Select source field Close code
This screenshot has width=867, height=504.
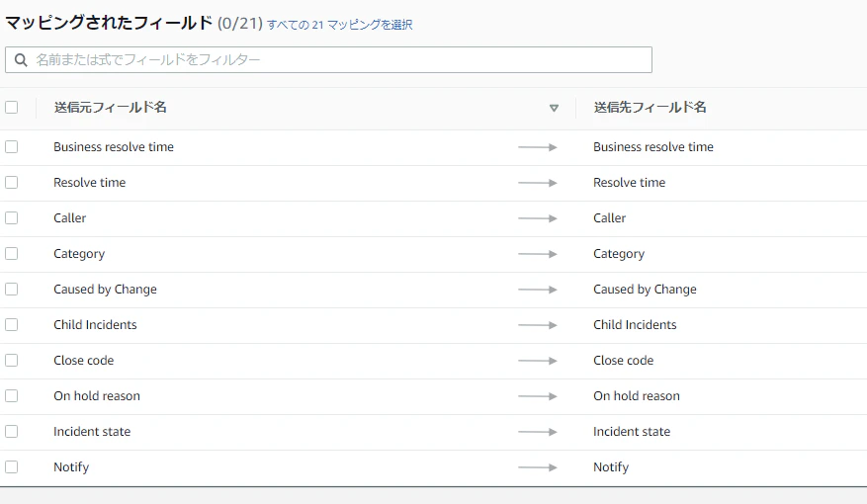pyautogui.click(x=83, y=361)
